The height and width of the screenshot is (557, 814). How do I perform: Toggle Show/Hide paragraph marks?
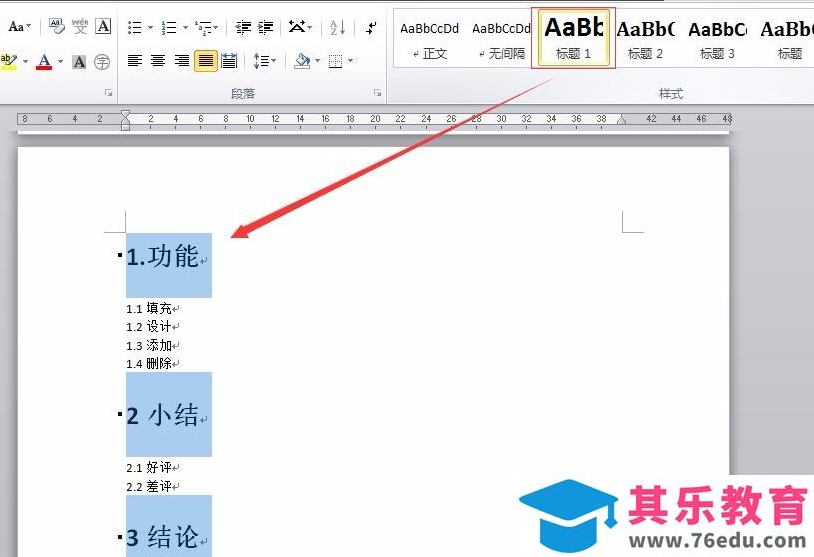[371, 28]
